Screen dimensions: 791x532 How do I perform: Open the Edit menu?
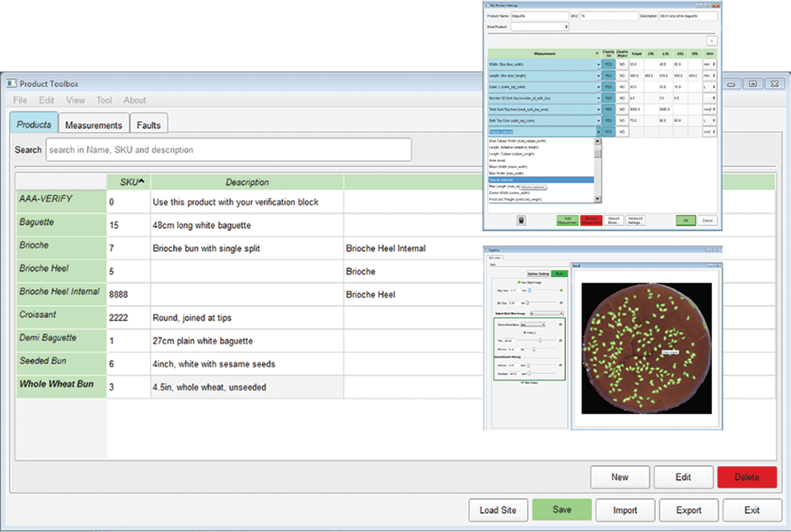point(46,100)
